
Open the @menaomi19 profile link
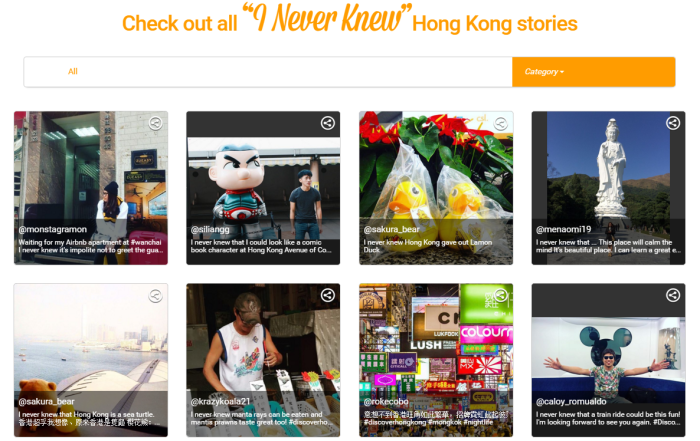(563, 229)
